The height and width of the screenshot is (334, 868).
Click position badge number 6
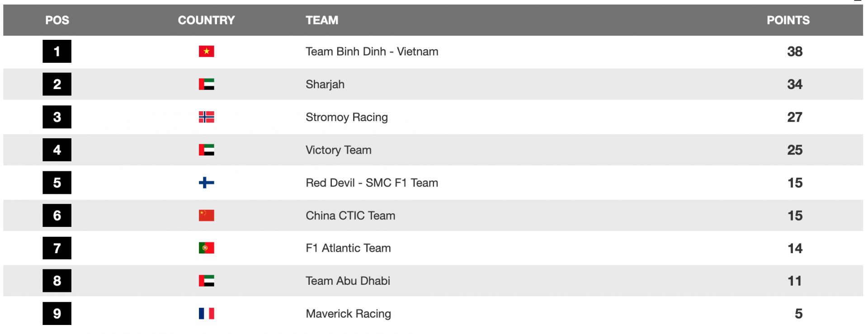tap(57, 216)
